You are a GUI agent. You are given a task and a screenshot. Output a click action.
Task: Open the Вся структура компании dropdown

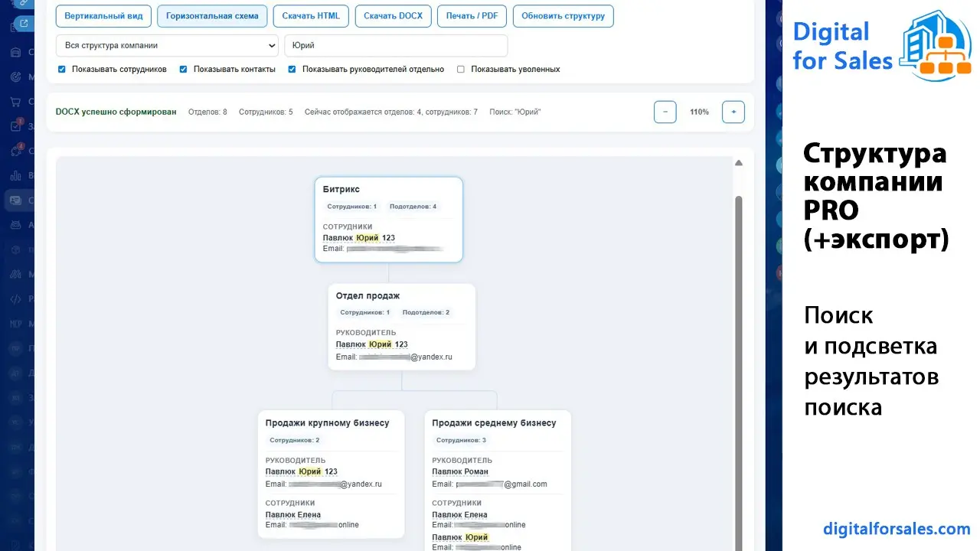pyautogui.click(x=165, y=45)
